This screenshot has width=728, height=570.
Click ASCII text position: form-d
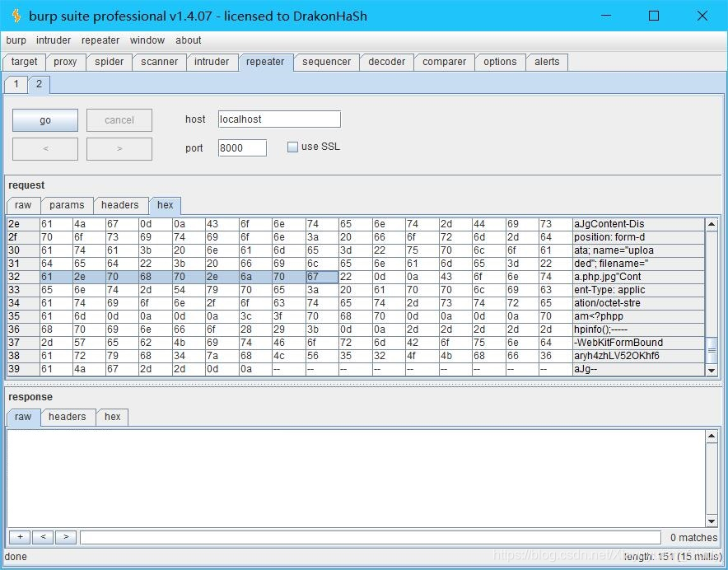point(609,237)
